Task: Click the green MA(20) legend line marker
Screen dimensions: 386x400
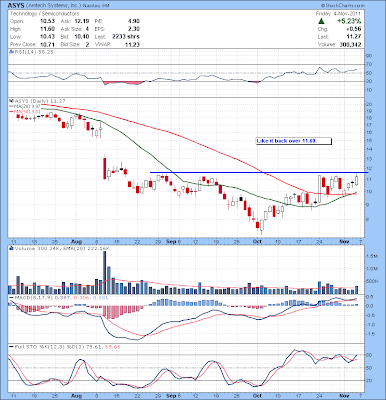Action: (x=11, y=105)
